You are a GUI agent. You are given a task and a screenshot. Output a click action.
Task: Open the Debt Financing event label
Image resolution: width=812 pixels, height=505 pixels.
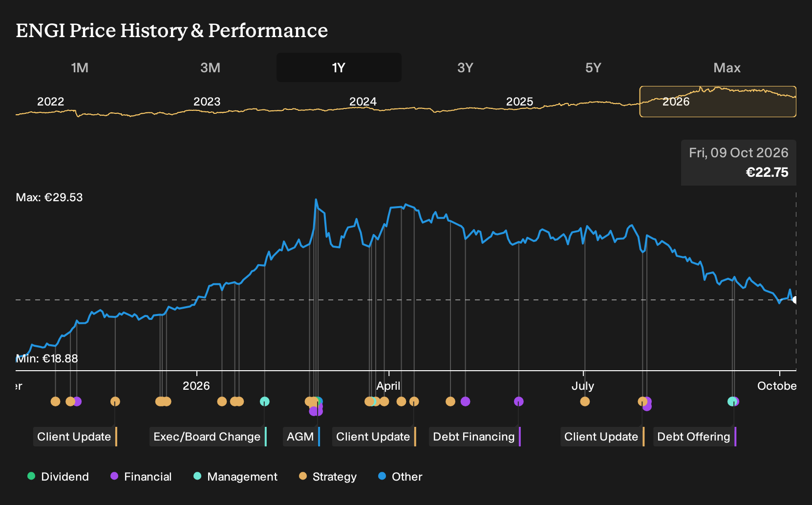[x=475, y=437]
